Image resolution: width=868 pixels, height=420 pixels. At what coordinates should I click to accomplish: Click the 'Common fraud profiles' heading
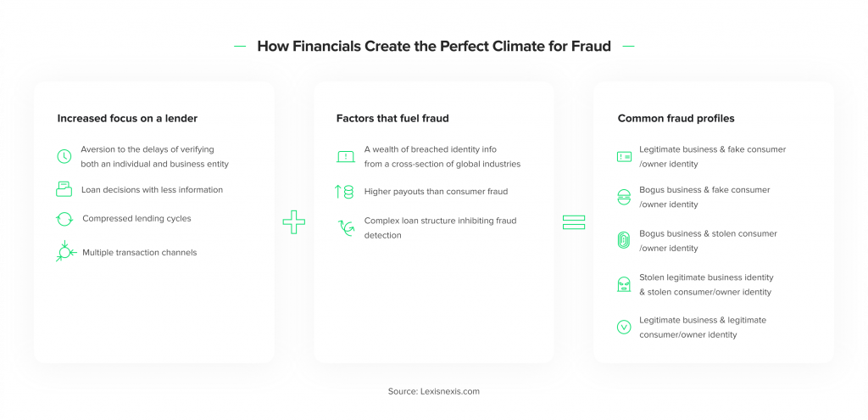click(x=676, y=118)
